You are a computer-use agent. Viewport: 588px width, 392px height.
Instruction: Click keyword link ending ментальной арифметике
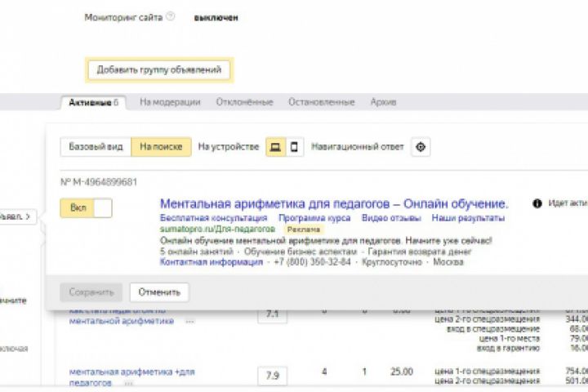[x=122, y=316]
